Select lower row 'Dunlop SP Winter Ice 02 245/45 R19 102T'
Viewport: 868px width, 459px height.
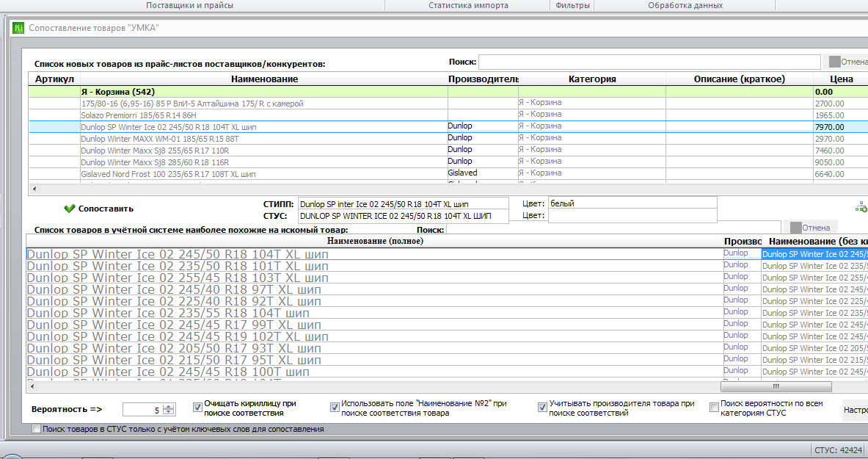pyautogui.click(x=448, y=336)
